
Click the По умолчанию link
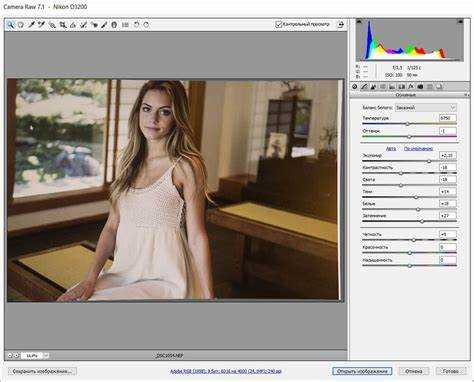[x=418, y=149]
